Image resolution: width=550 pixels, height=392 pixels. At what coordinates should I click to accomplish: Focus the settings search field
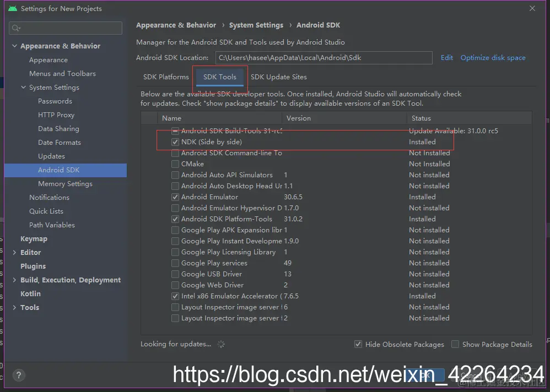[66, 28]
